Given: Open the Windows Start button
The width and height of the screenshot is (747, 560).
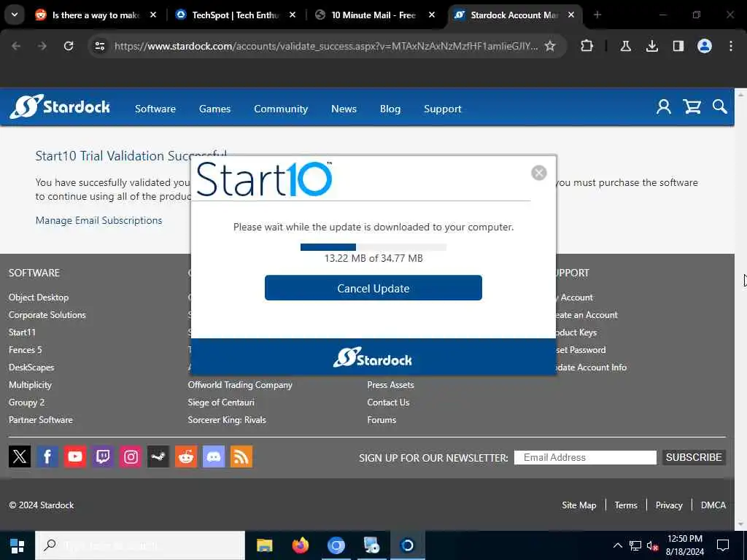Looking at the screenshot, I should coord(18,545).
